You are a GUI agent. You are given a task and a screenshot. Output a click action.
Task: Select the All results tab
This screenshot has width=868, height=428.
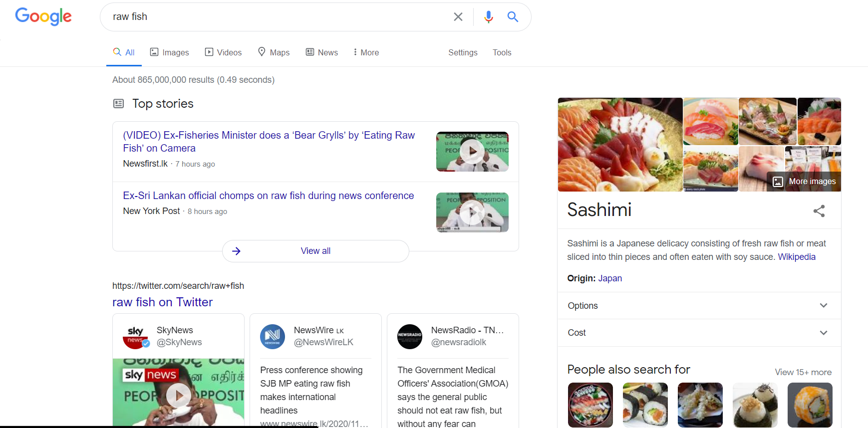tap(124, 52)
